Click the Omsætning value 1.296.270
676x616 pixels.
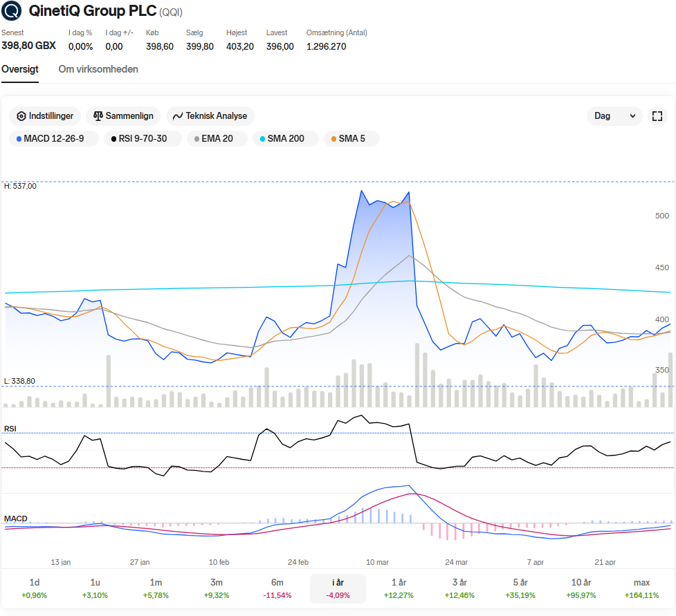tap(327, 46)
